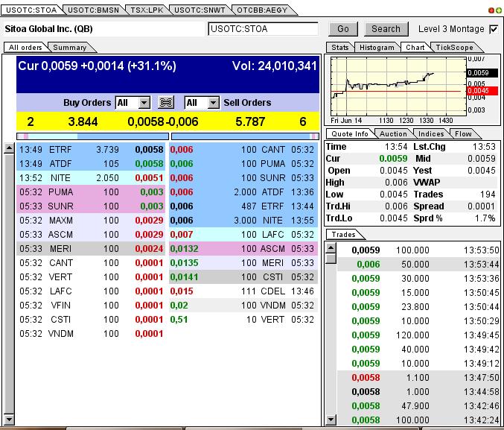Click up arrow of Trades scrollbar

click(331, 247)
